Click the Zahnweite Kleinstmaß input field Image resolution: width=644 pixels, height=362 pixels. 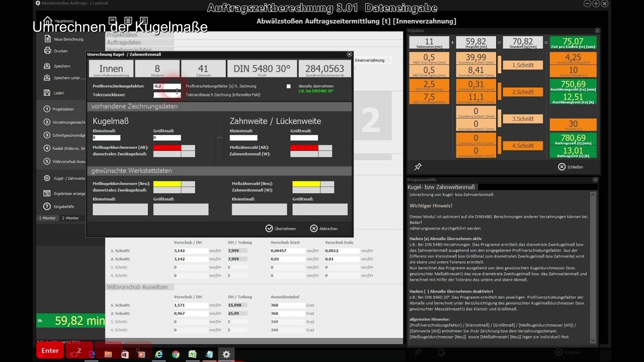click(244, 137)
